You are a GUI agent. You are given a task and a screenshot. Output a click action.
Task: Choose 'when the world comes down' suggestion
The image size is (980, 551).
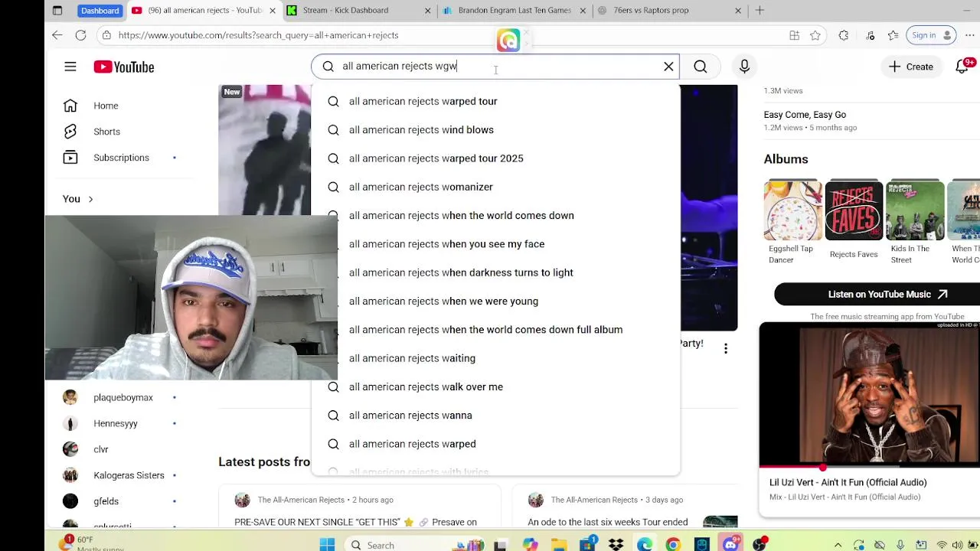point(495,216)
